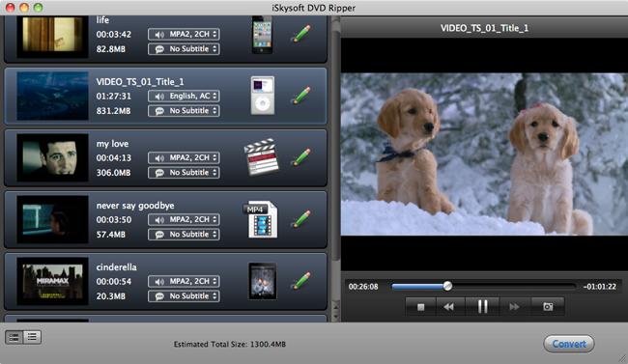The width and height of the screenshot is (628, 364).
Task: Edit never say goodbye with pencil icon
Action: pos(300,219)
